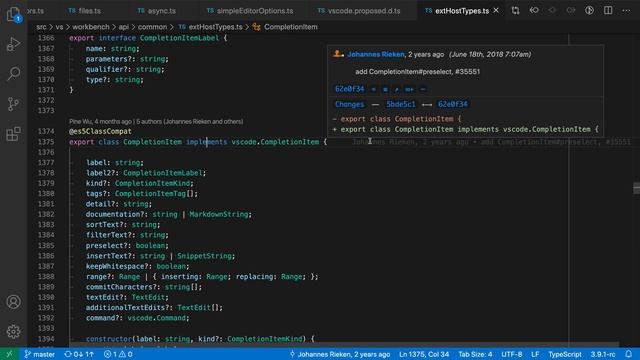Click the ellipsis icon in hover toolbar
Viewport: 640px width, 360px height.
(423, 89)
